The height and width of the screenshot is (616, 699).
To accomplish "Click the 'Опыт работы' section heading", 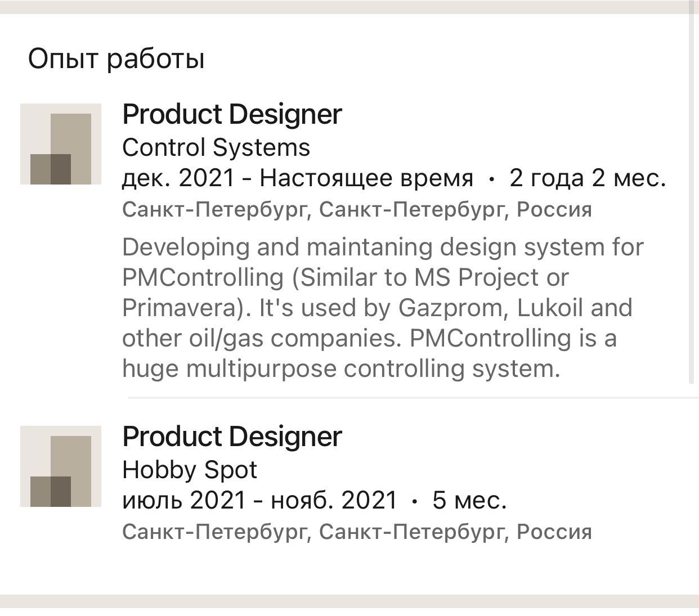I will click(116, 59).
